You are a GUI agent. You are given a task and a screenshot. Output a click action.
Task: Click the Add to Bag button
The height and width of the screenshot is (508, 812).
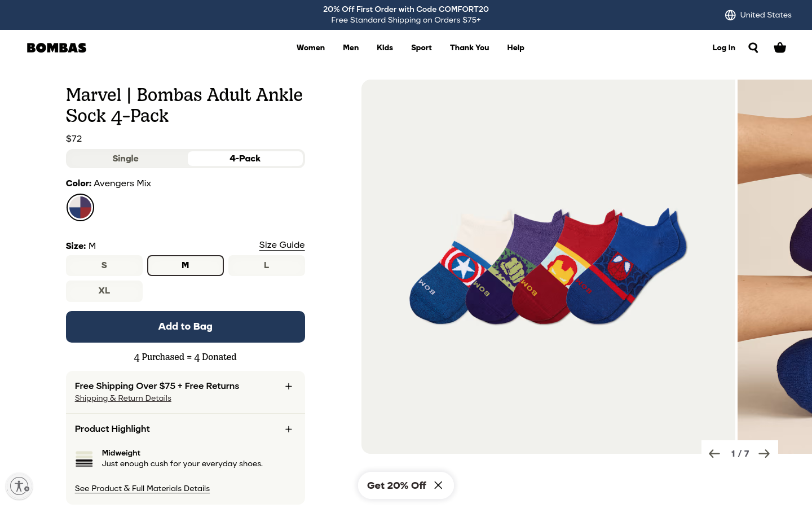[186, 327]
